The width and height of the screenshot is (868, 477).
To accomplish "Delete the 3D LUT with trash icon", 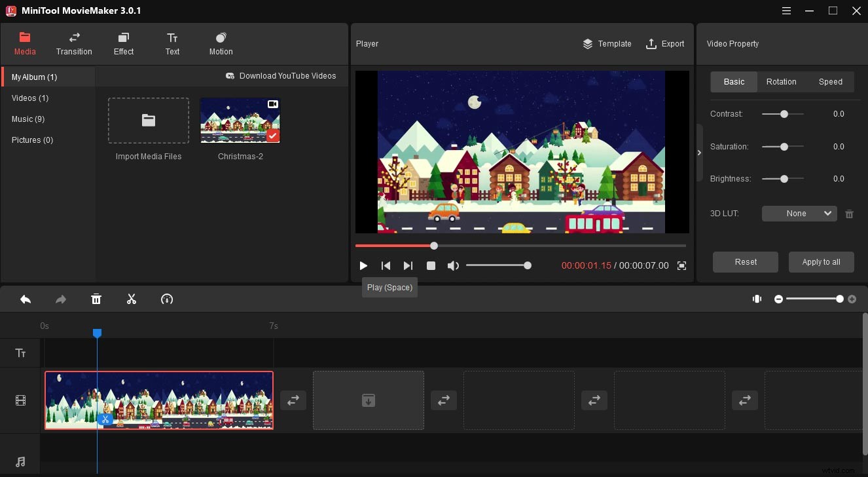I will click(x=849, y=214).
